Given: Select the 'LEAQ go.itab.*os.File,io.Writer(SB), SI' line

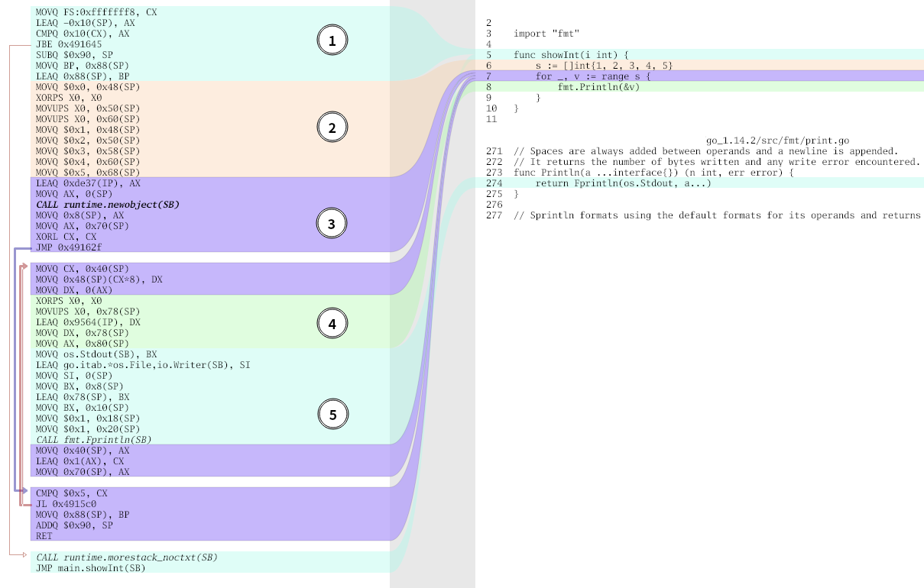Looking at the screenshot, I should [x=143, y=365].
